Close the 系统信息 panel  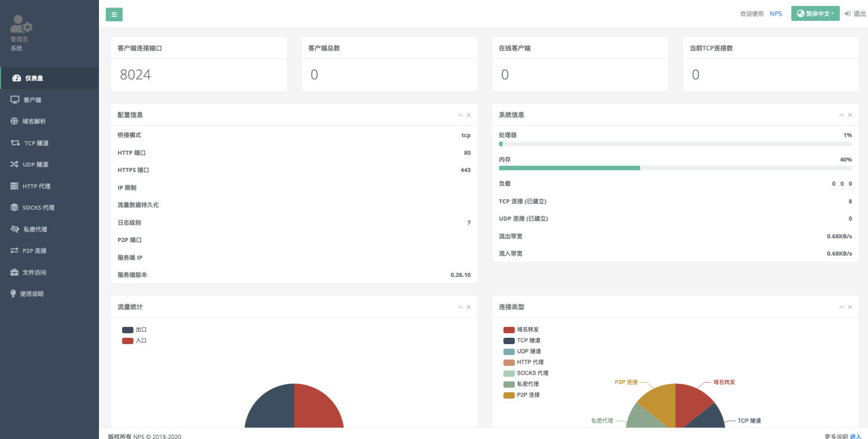point(850,115)
